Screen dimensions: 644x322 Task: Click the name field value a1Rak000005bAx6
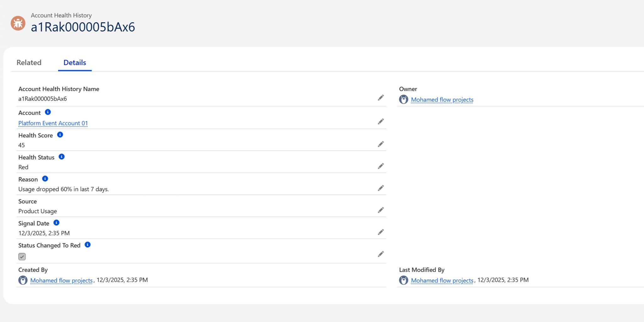coord(42,99)
